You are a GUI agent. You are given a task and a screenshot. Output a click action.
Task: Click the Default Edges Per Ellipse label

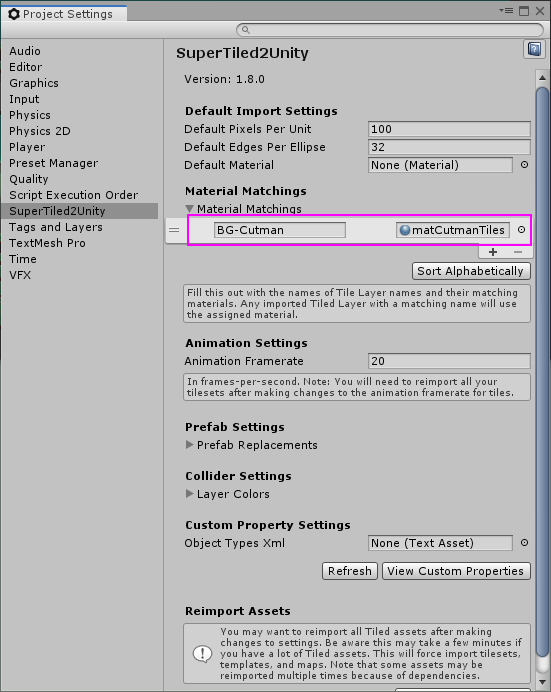(255, 147)
